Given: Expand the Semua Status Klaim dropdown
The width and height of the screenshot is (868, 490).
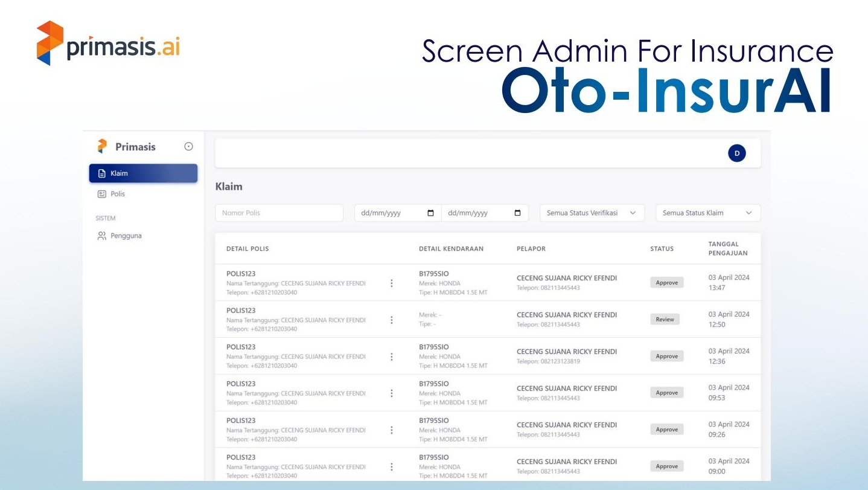Looking at the screenshot, I should click(x=708, y=213).
